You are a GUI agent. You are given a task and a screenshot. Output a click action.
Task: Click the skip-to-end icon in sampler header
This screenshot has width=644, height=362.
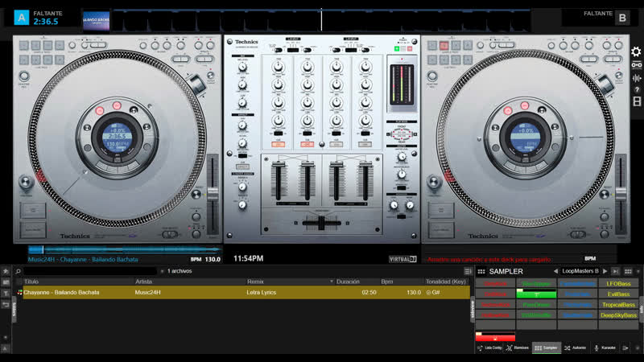pyautogui.click(x=615, y=271)
